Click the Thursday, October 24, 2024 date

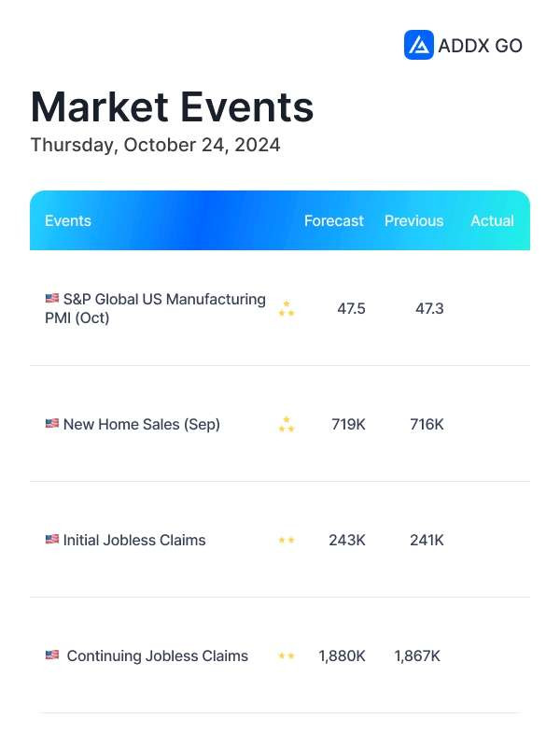coord(155,145)
